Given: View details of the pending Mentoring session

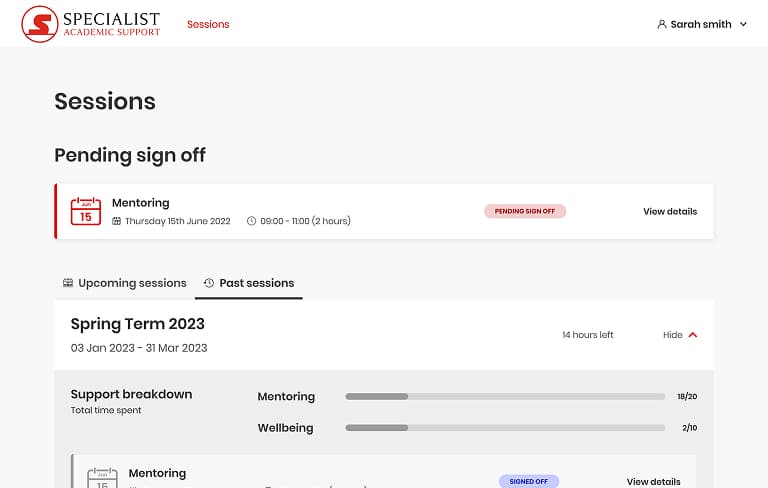Looking at the screenshot, I should click(x=670, y=211).
